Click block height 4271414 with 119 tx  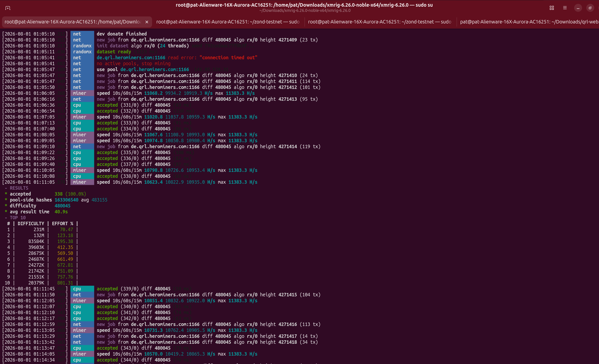point(288,146)
